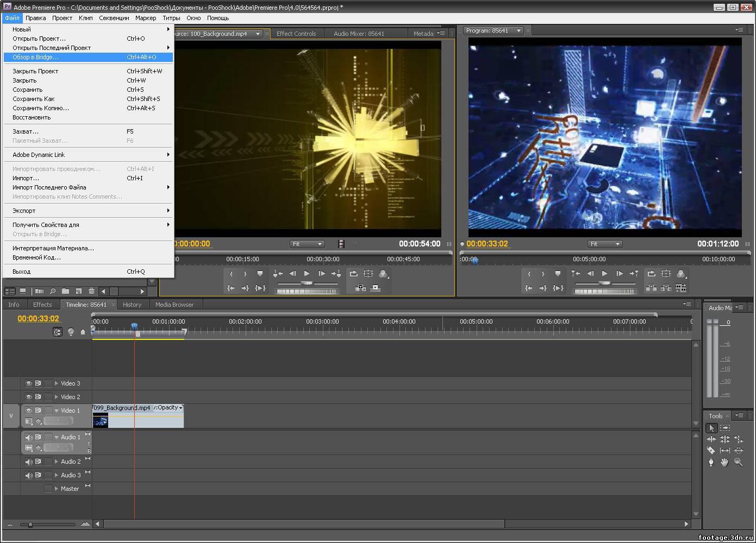The height and width of the screenshot is (543, 756).
Task: Mute Audio 1 track speaker
Action: [29, 437]
